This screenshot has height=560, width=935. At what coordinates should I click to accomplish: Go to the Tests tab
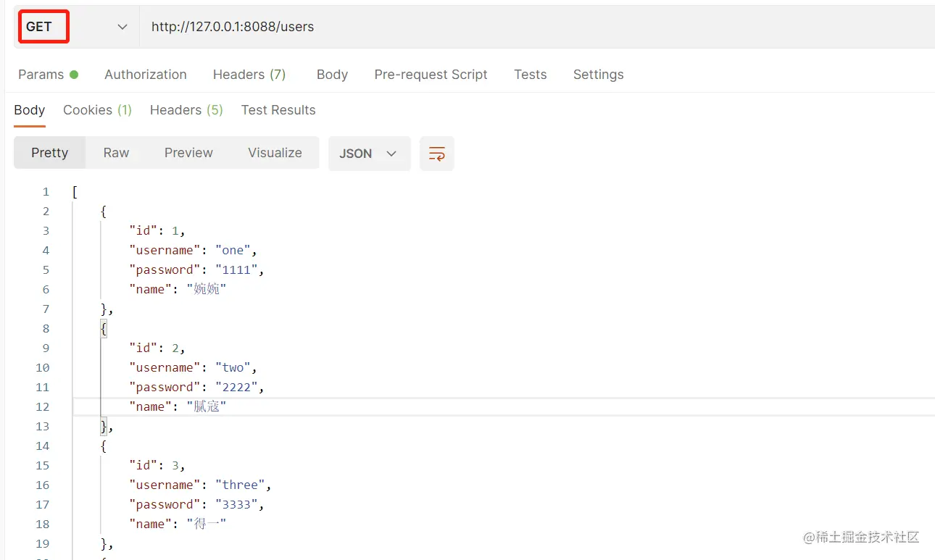click(x=530, y=75)
